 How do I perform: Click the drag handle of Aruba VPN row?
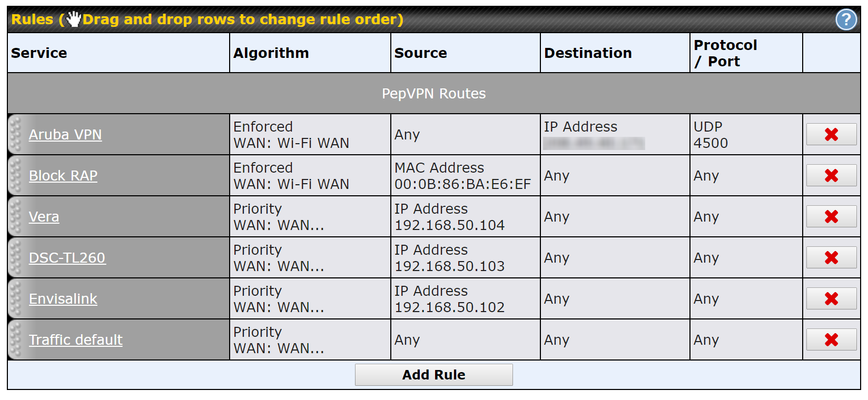click(x=16, y=134)
